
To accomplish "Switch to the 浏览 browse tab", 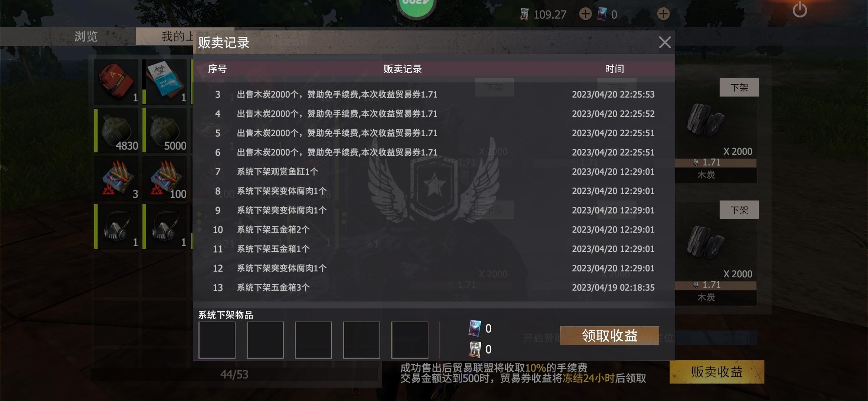I will coord(86,36).
